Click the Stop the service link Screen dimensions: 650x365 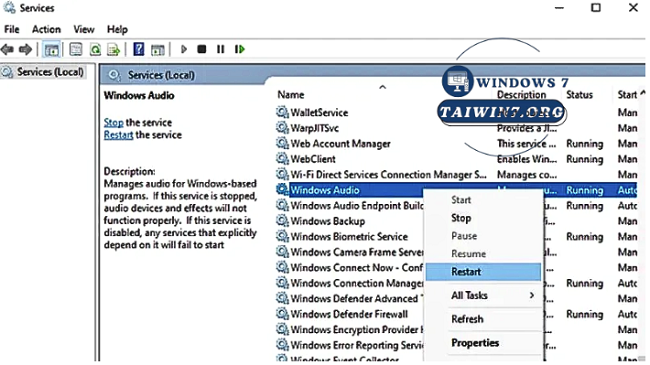(x=114, y=122)
